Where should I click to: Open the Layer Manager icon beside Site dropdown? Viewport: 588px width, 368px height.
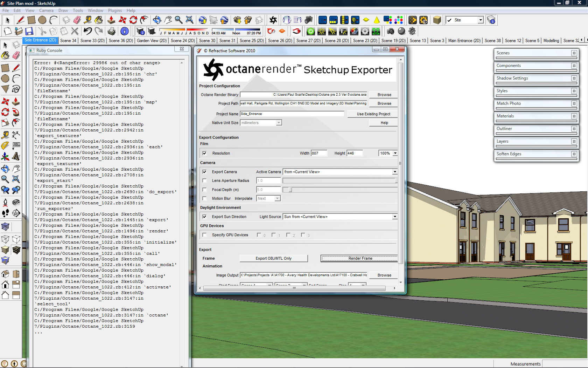pos(491,20)
